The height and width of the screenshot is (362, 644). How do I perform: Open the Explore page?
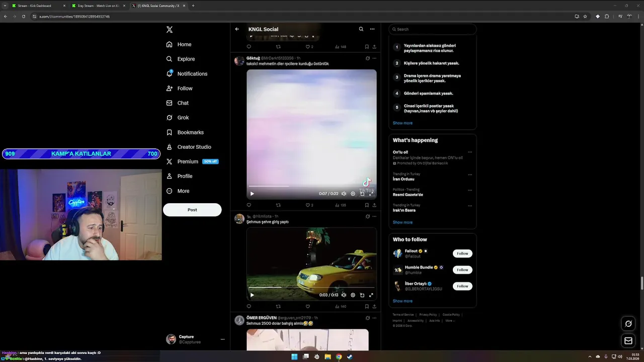181,59
